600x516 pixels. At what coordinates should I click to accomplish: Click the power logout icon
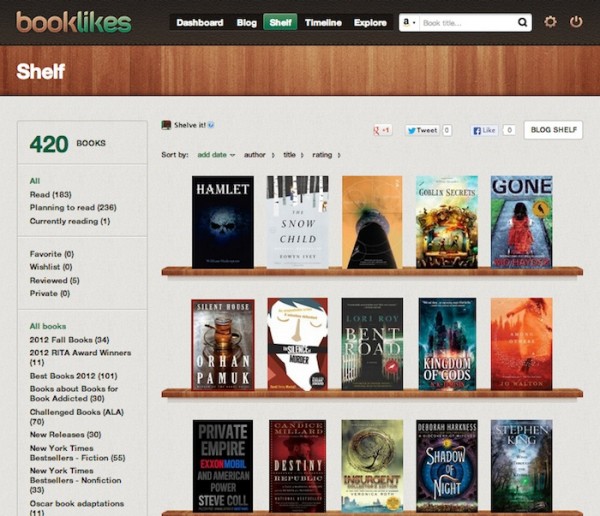click(x=576, y=22)
